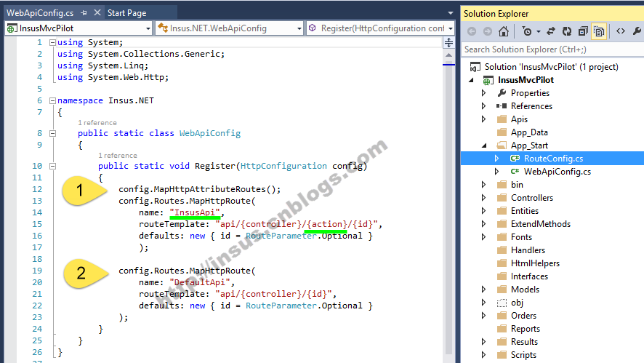Expand the RouteConfig.cs node
This screenshot has height=363, width=644.
coord(497,159)
